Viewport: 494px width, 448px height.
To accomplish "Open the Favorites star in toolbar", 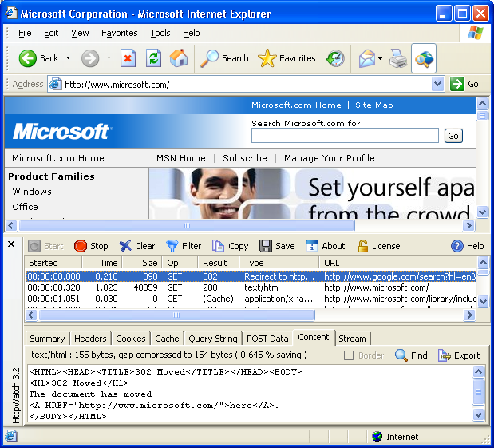I will pyautogui.click(x=287, y=58).
